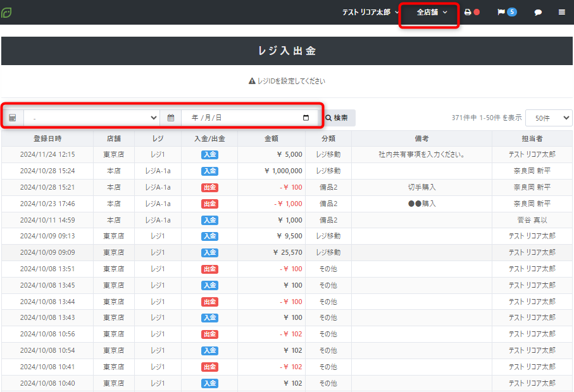574x392 pixels.
Task: Click the 担当者 column header
Action: coord(532,138)
